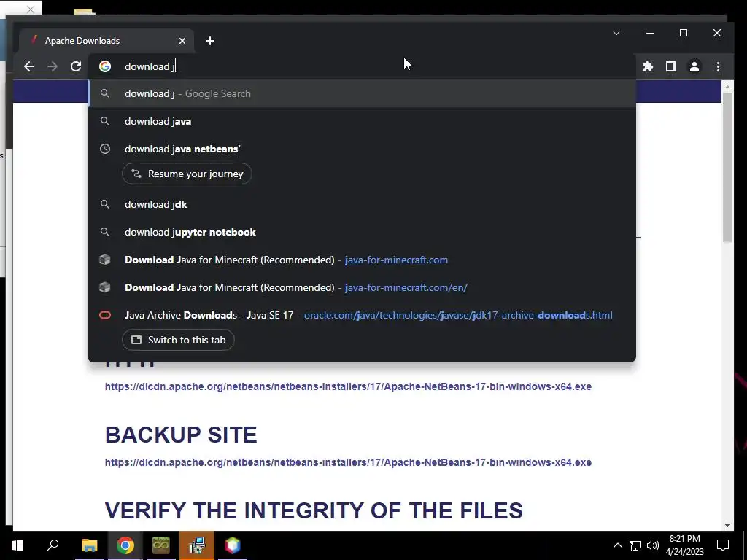The width and height of the screenshot is (747, 560).
Task: Click the NetBeans cube icon on taskbar
Action: (x=233, y=545)
